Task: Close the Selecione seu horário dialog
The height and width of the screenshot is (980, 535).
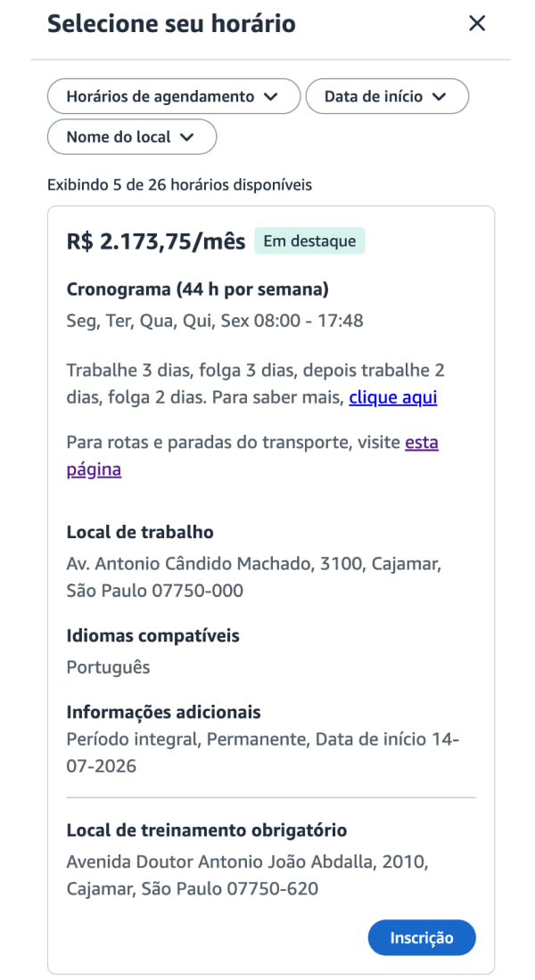Action: click(477, 24)
